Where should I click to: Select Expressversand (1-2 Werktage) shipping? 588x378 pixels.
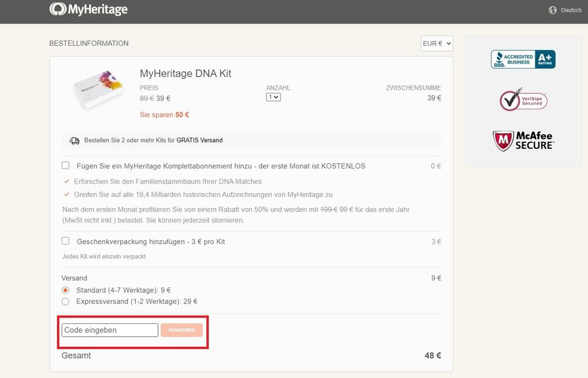66,302
